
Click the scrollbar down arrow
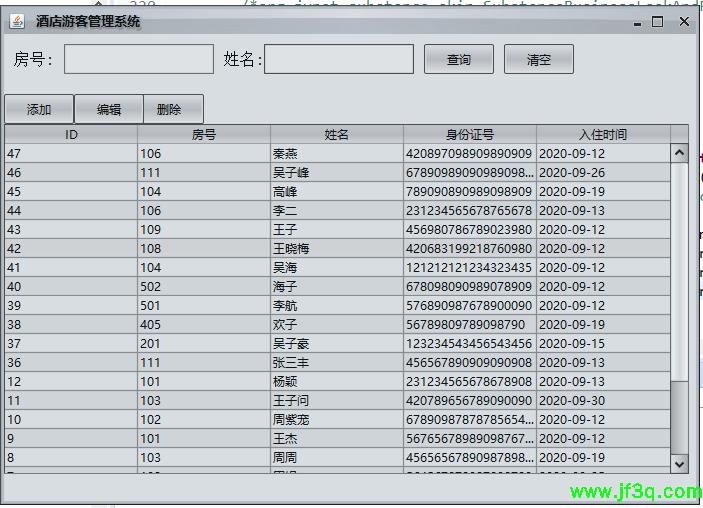pos(679,463)
